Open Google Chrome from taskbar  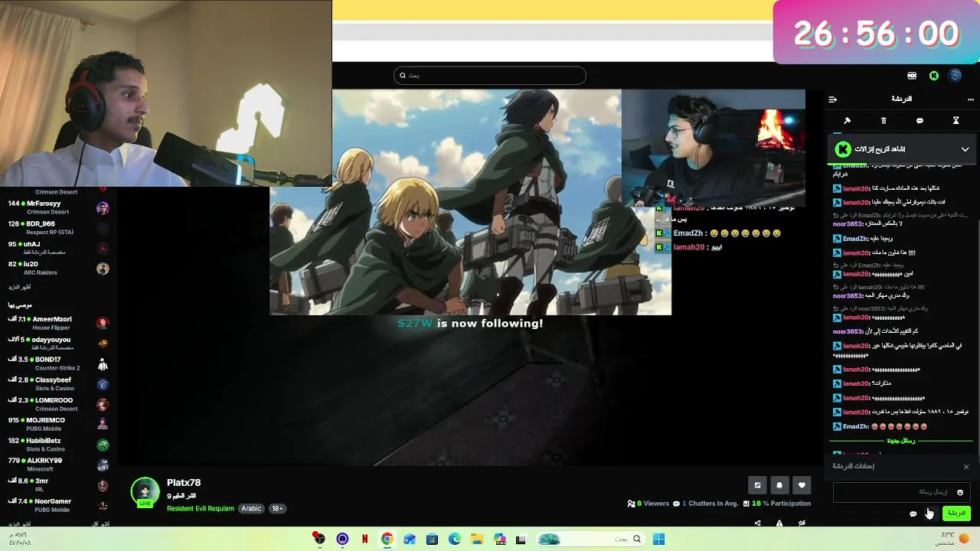(x=387, y=540)
